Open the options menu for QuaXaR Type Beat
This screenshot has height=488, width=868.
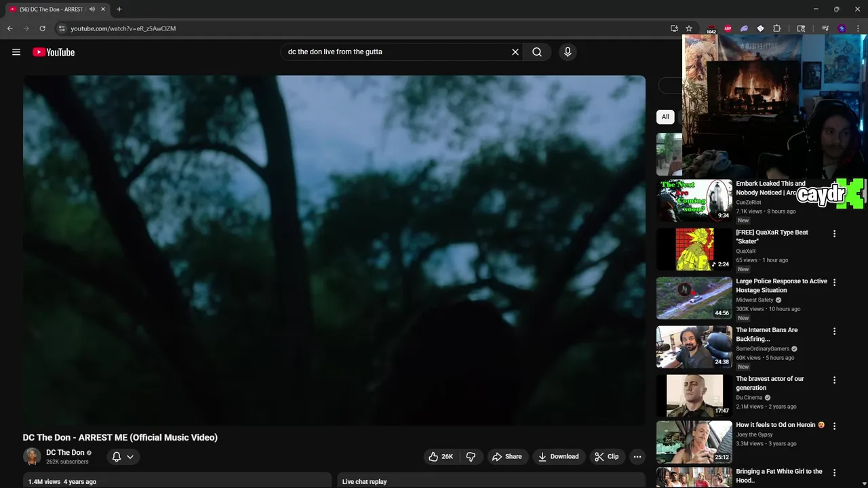(x=835, y=234)
